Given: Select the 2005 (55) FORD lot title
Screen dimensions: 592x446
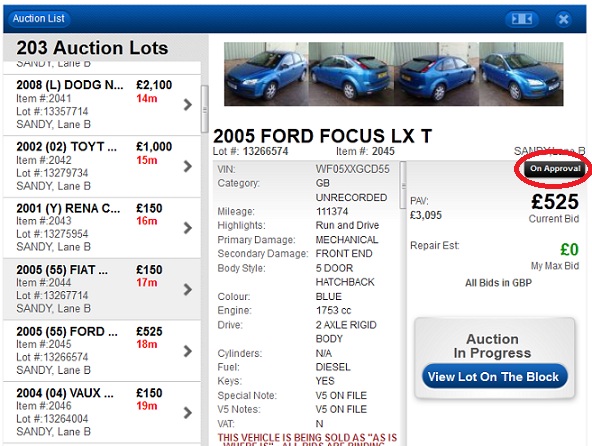Looking at the screenshot, I should (67, 331).
